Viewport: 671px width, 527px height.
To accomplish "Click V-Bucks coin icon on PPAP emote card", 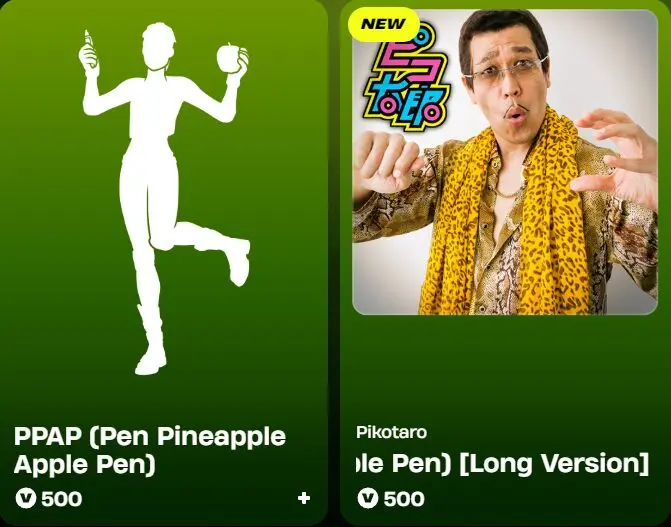I will (x=26, y=498).
